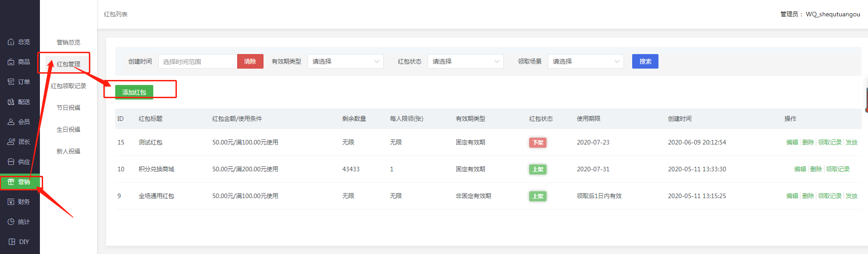Open the 节日祝福 submenu item
The image size is (868, 254).
68,108
